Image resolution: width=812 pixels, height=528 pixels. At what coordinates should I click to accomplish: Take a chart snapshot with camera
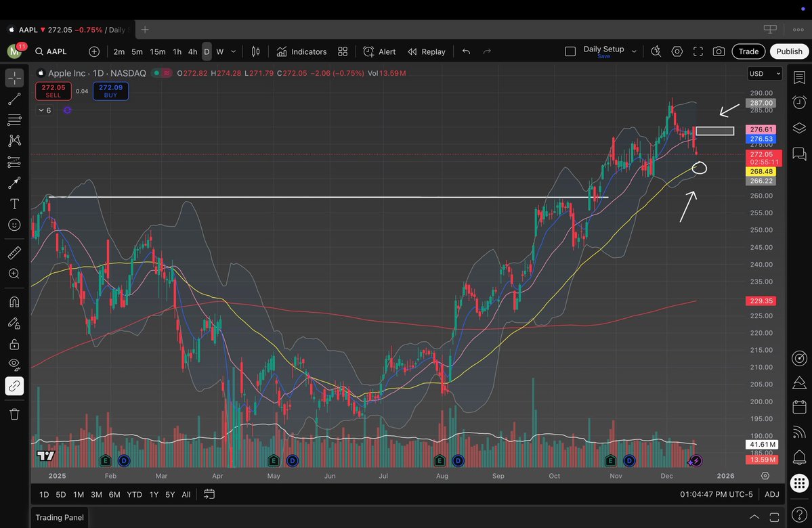[719, 51]
